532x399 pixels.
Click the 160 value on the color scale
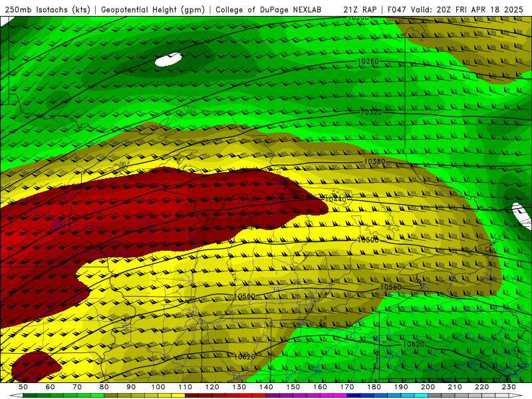[320, 387]
